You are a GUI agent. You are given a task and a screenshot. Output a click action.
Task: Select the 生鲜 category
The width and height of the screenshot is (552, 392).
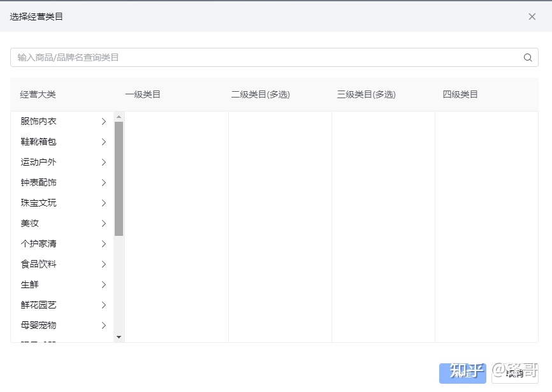click(30, 284)
